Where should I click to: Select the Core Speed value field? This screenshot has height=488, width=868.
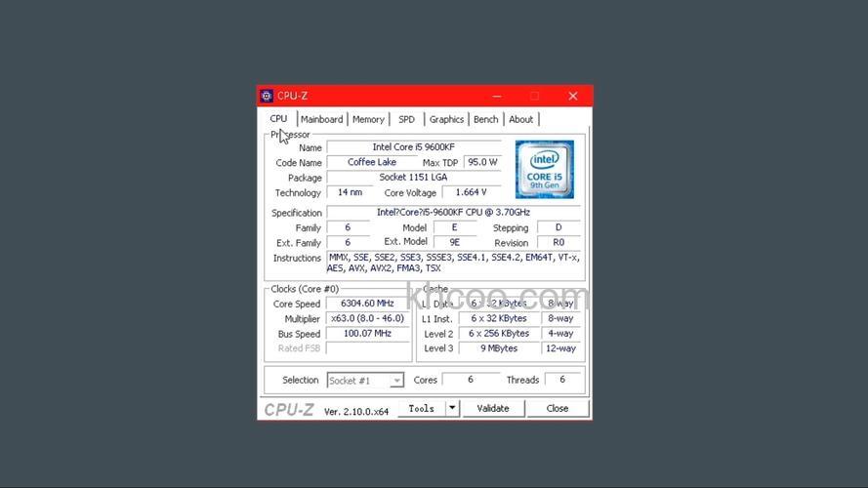368,304
